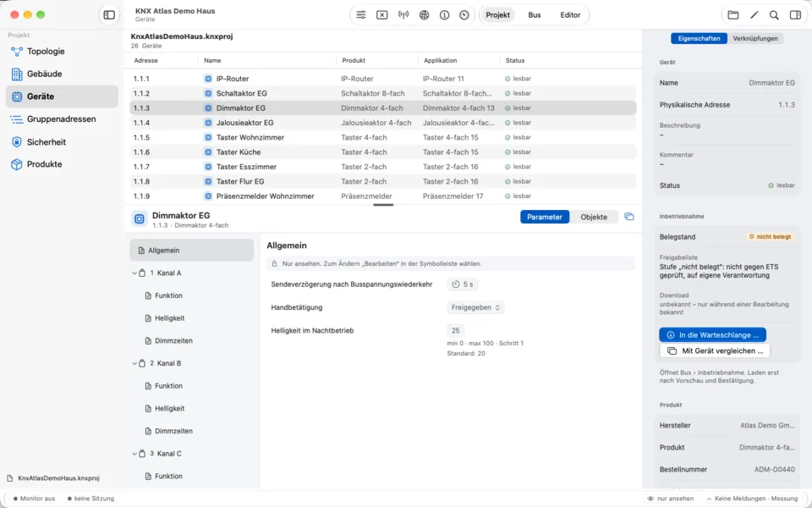Switch to the Objekte tab
The width and height of the screenshot is (812, 508).
pyautogui.click(x=594, y=217)
